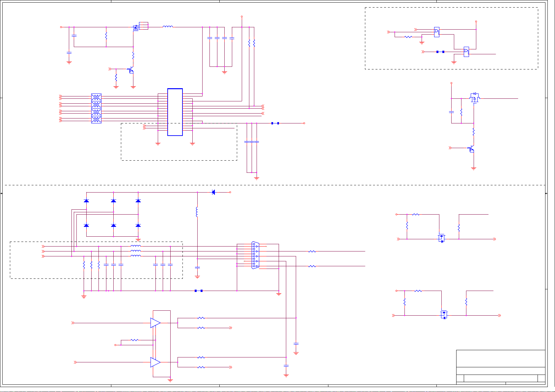Click the jumper link right of the main IC
The width and height of the screenshot is (555, 392).
coord(275,123)
